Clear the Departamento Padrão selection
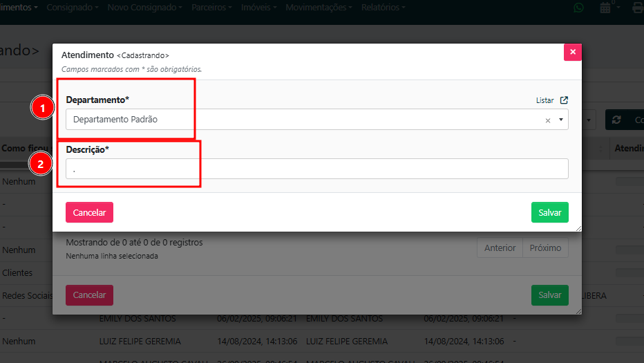 [x=548, y=120]
